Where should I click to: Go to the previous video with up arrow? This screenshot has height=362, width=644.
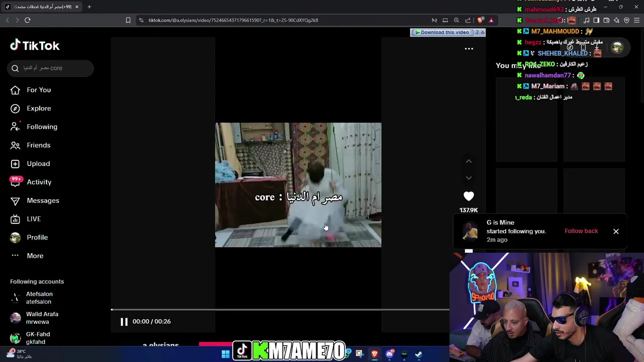click(468, 161)
